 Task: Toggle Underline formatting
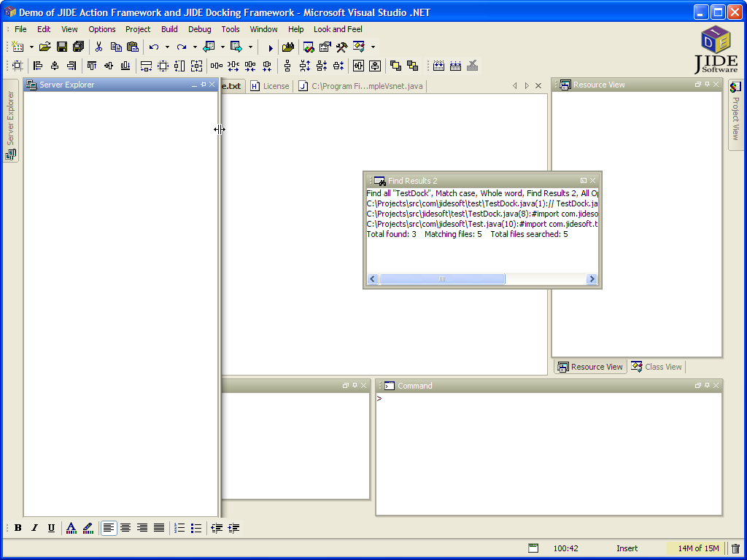51,528
